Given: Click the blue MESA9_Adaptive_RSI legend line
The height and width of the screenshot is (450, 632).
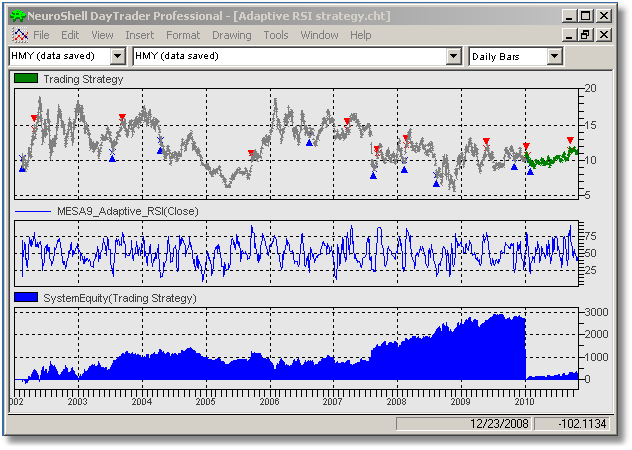Looking at the screenshot, I should click(33, 211).
